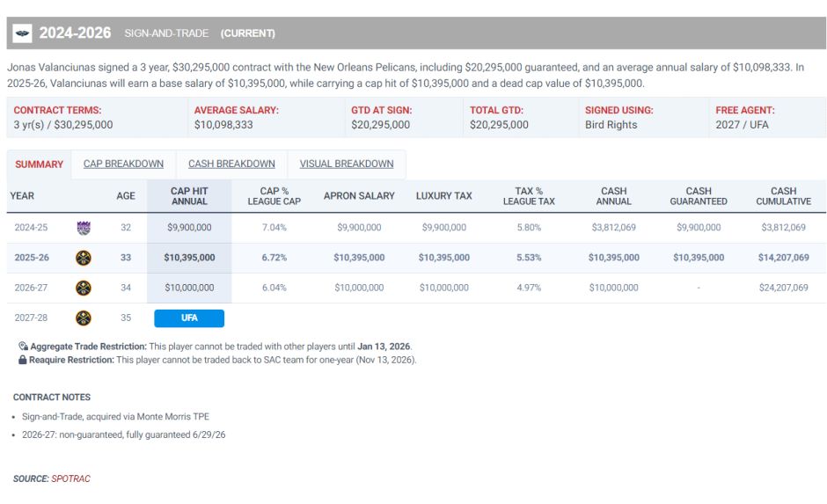
Task: Click the blue UFA button
Action: 189,318
